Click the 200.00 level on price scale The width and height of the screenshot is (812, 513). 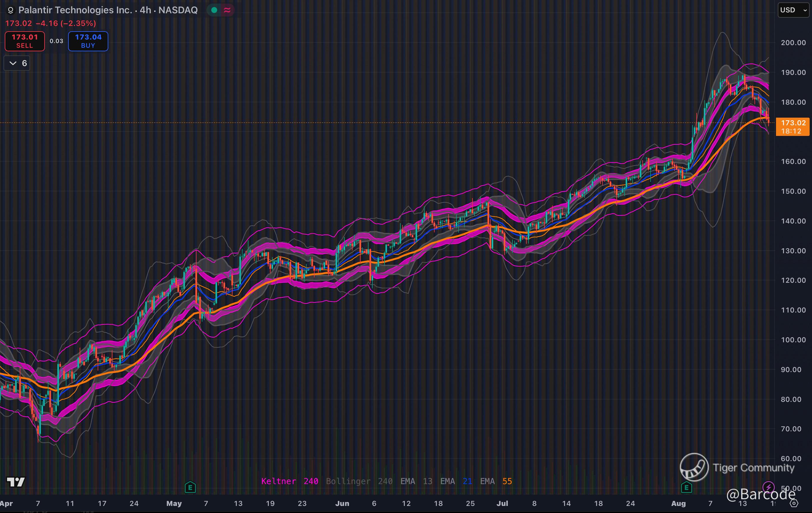[x=793, y=42]
